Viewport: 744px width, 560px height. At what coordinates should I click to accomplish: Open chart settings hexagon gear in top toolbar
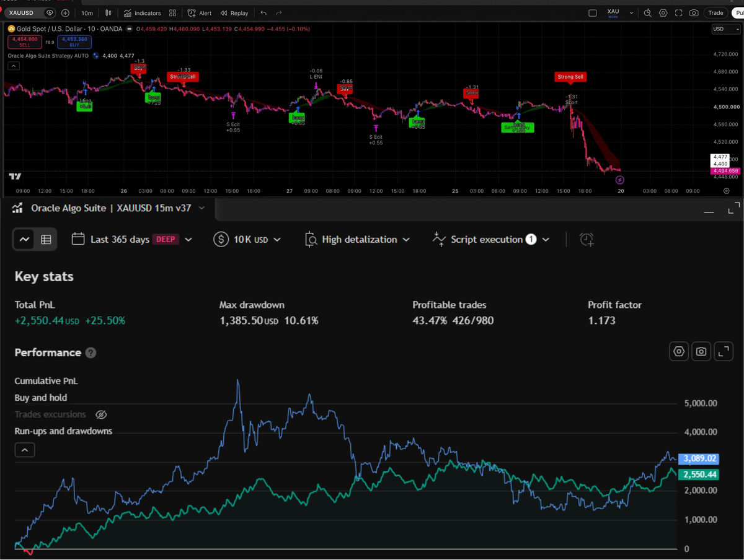coord(663,13)
